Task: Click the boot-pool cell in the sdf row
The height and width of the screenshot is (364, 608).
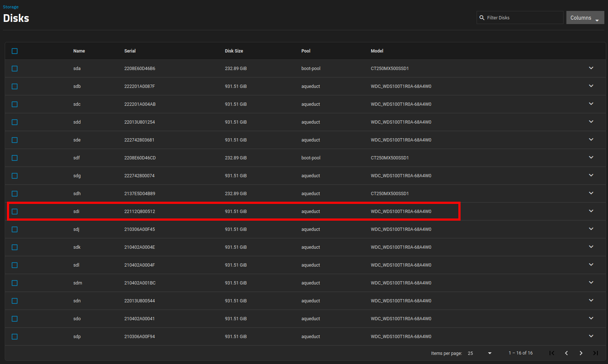Action: (x=311, y=158)
